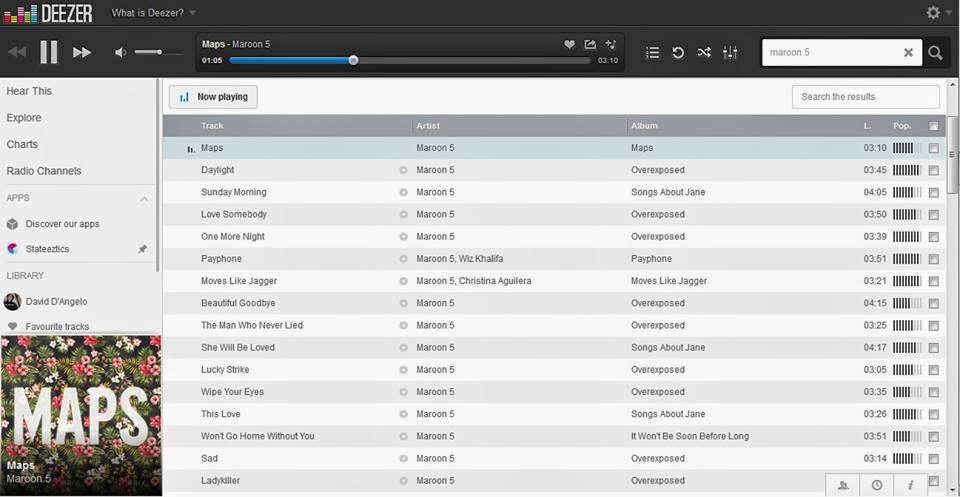Screen dimensions: 960x497
Task: Open options circle icon for Lucky Strike
Action: [403, 370]
